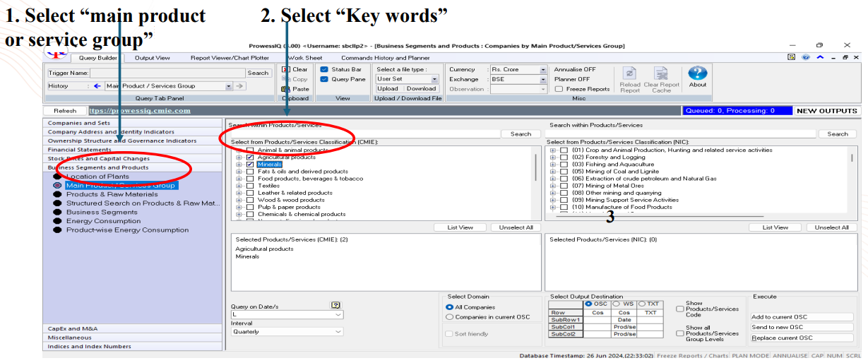Click the Clear clipboard icon
This screenshot has height=363, width=868.
coord(285,69)
